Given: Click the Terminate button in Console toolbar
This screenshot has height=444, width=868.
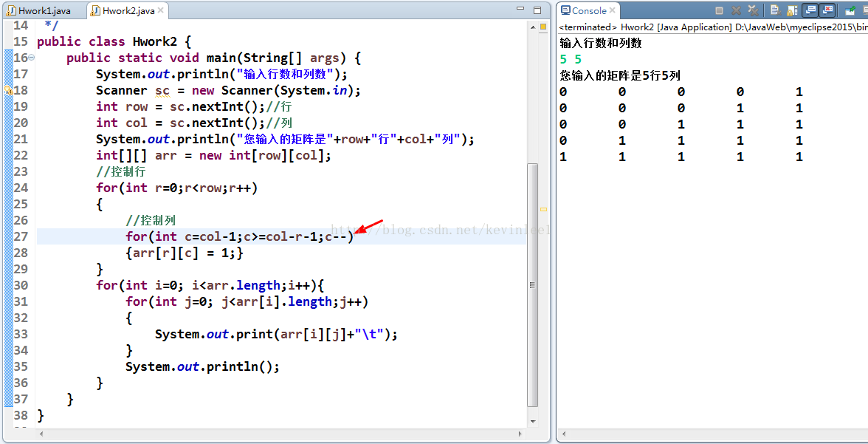Looking at the screenshot, I should [719, 10].
